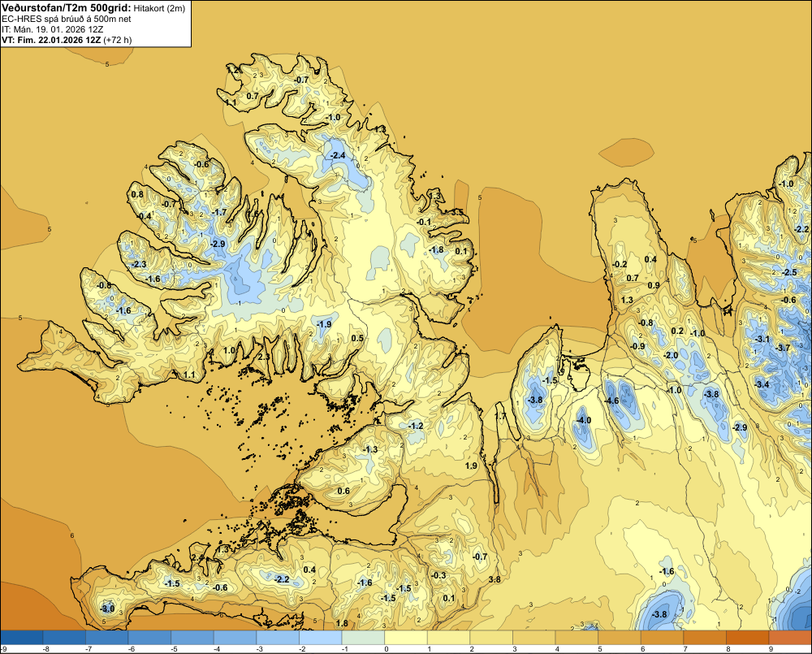This screenshot has height=654, width=812.
Task: Click the "1.7" temperature value
Action: click(500, 416)
